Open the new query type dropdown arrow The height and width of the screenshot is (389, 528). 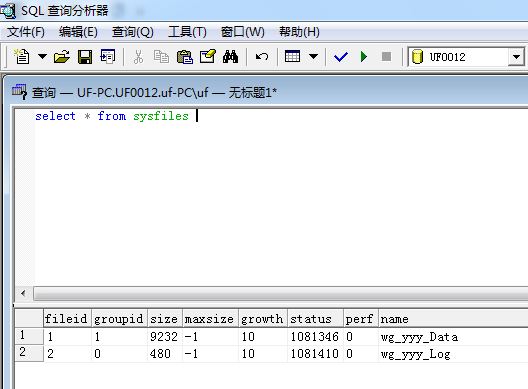click(42, 56)
